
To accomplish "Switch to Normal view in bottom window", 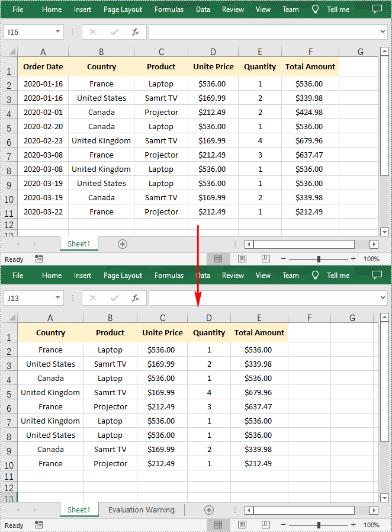I will pyautogui.click(x=218, y=525).
